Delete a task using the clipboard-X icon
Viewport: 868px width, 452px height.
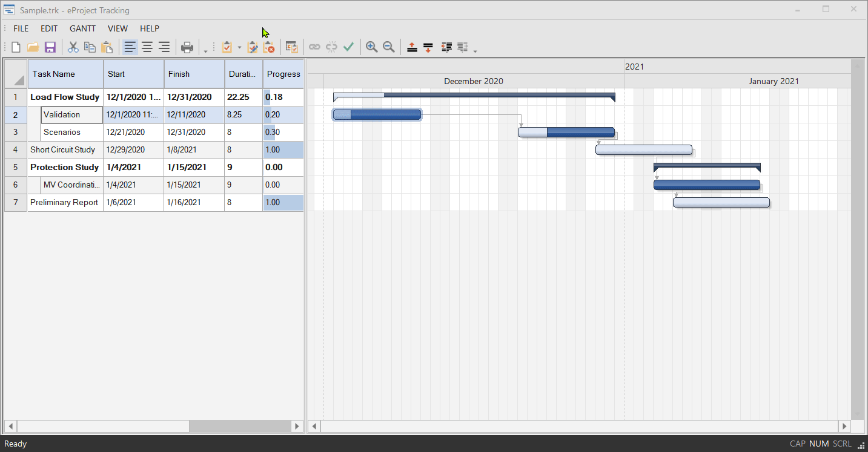[x=270, y=47]
